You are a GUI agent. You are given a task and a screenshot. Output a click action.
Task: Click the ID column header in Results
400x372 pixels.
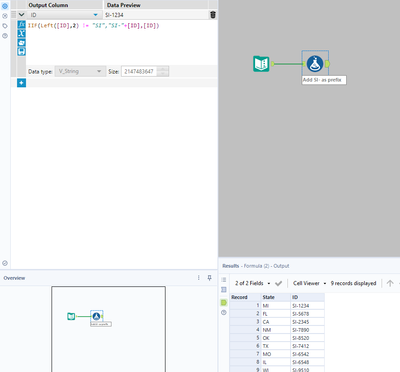tap(307, 297)
